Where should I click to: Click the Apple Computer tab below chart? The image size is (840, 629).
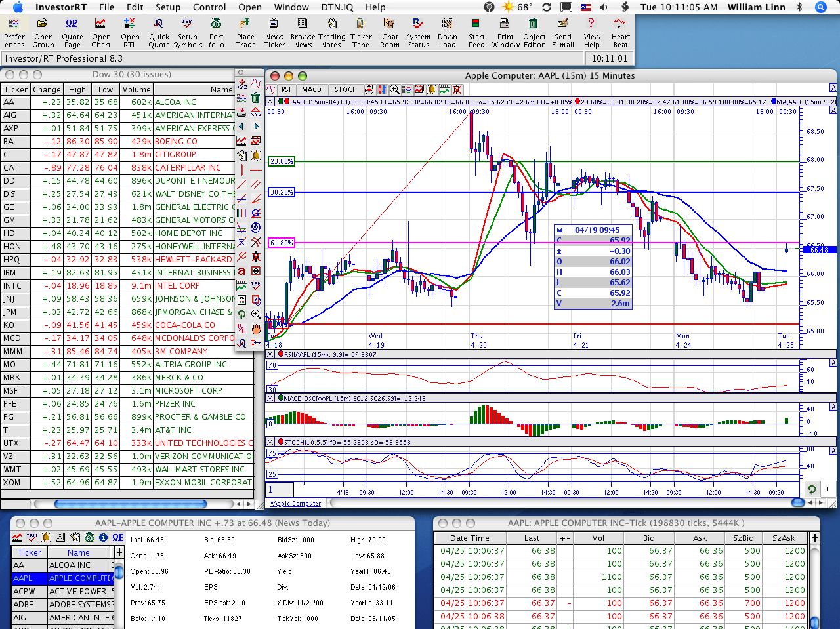click(296, 504)
